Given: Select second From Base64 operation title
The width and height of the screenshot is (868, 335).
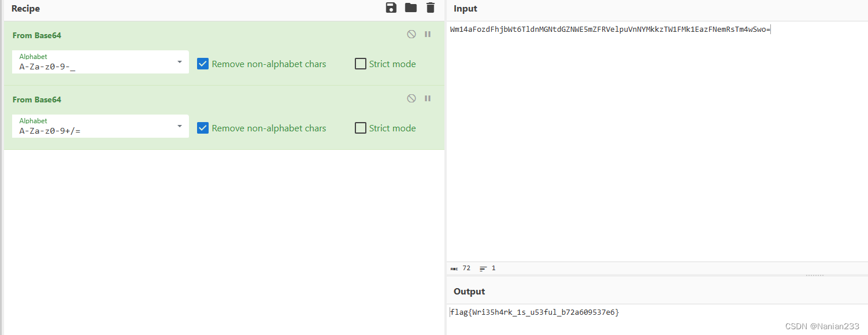Looking at the screenshot, I should pos(37,100).
